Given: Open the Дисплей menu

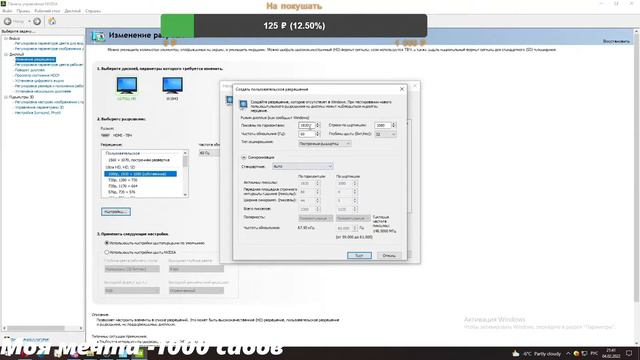Looking at the screenshot, I should point(73,11).
